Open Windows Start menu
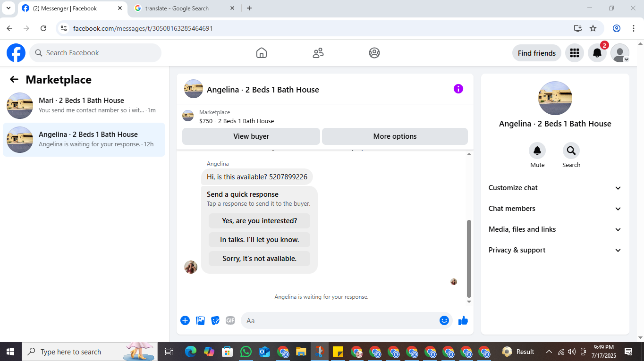644x361 pixels. tap(10, 352)
